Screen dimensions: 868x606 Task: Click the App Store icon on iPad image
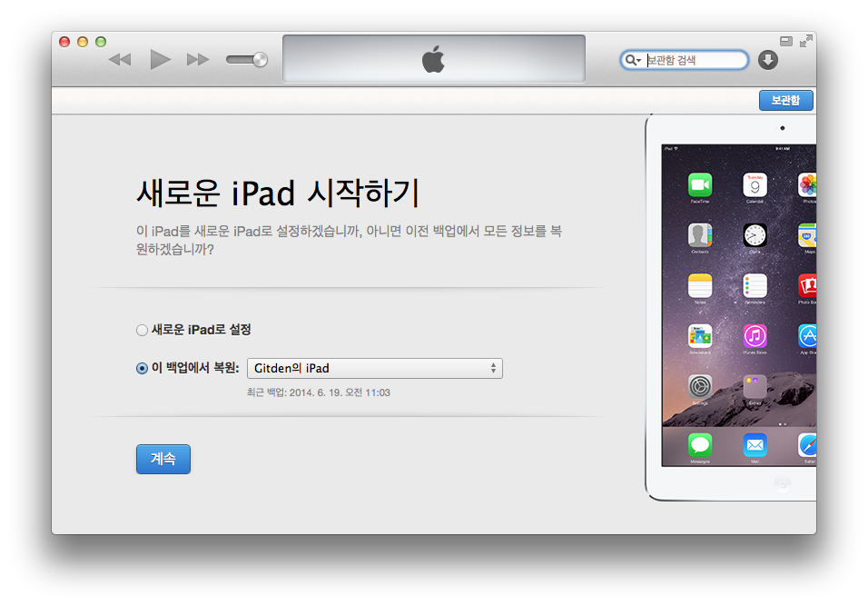[807, 335]
